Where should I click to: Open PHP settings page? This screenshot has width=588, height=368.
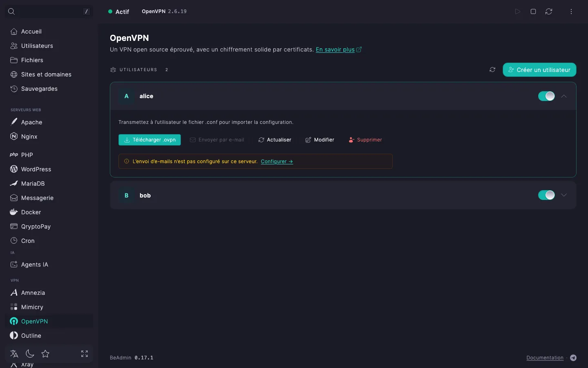(x=49, y=155)
